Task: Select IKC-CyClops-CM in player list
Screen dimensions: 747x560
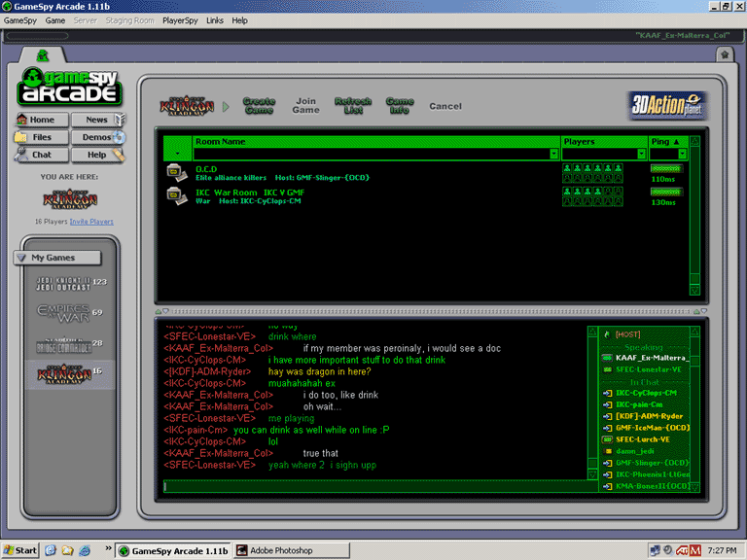Action: (646, 393)
